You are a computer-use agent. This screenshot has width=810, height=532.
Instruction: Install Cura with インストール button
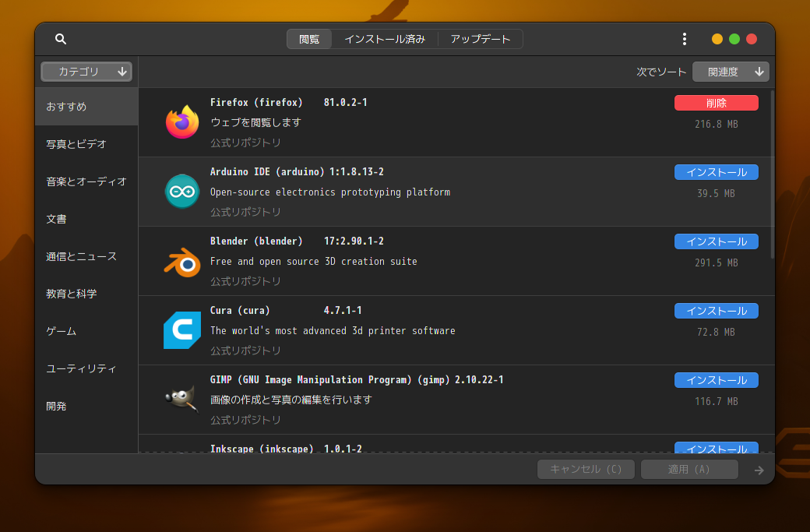coord(716,311)
